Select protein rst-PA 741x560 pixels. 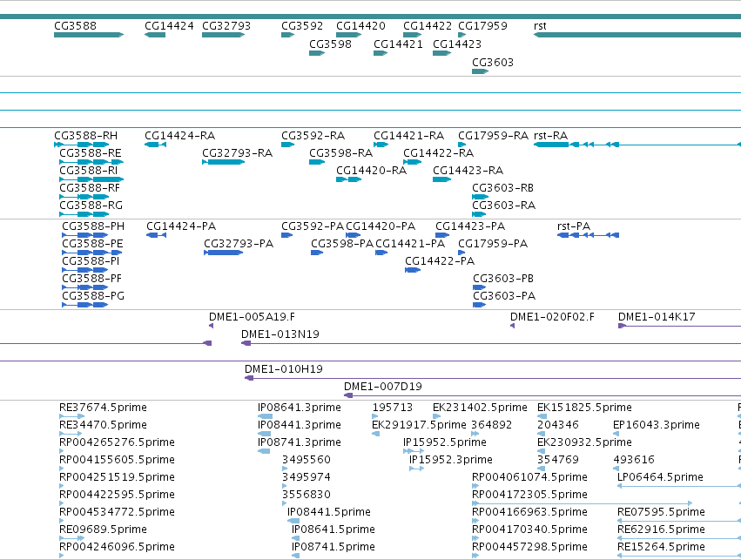(x=589, y=235)
